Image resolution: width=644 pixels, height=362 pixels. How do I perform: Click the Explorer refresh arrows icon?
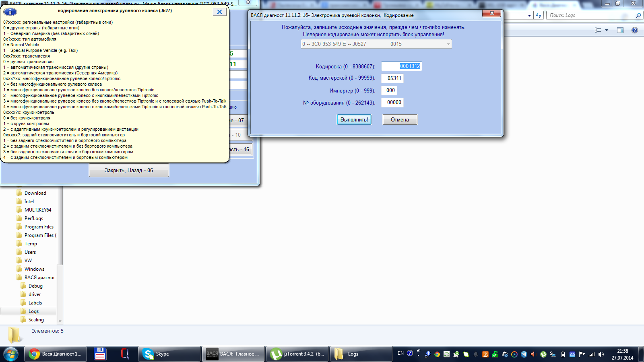point(539,15)
